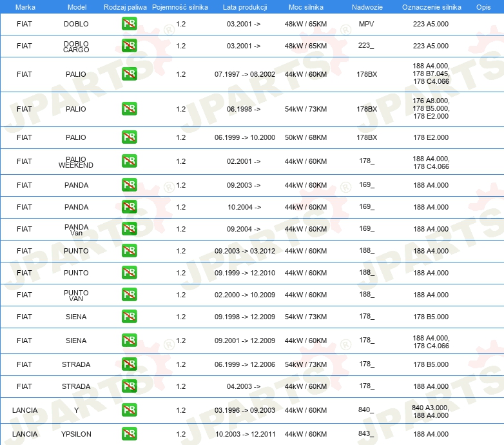Click the 07.1997 -> 08.2002 production years cell
Screen dimensions: 504x445
[245, 74]
